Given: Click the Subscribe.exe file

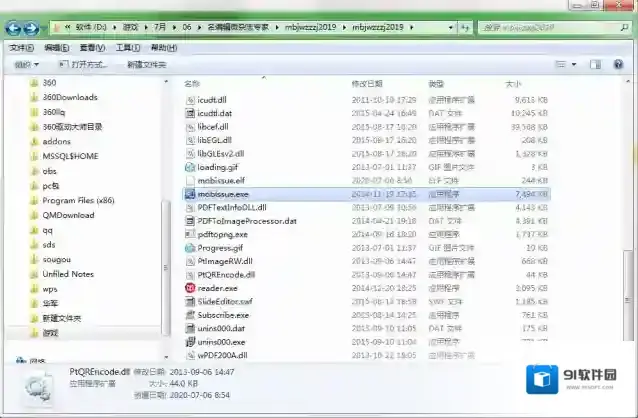Looking at the screenshot, I should 224,315.
